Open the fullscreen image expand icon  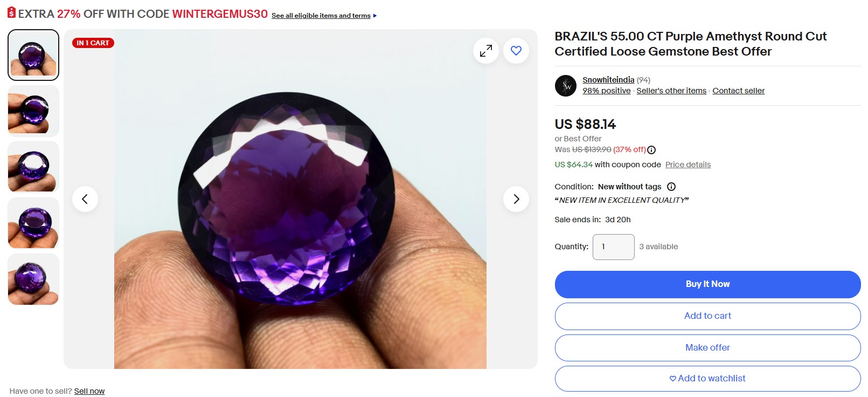click(x=486, y=51)
